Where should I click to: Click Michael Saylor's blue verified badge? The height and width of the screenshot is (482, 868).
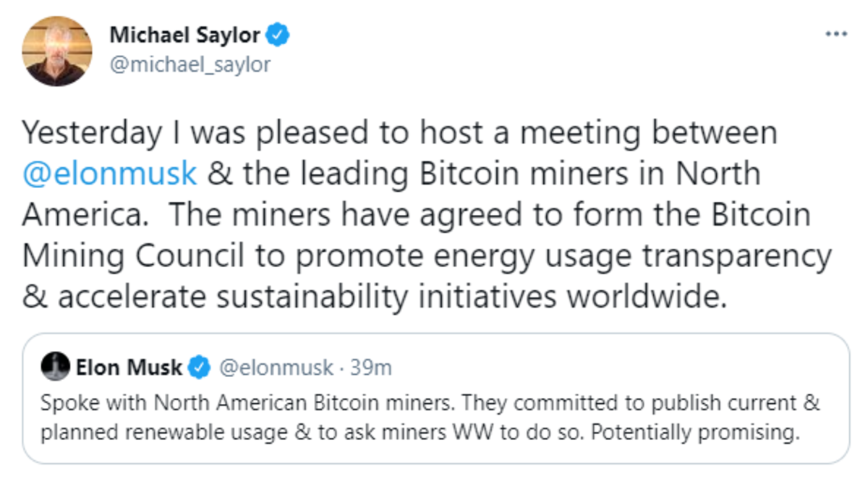click(x=279, y=34)
